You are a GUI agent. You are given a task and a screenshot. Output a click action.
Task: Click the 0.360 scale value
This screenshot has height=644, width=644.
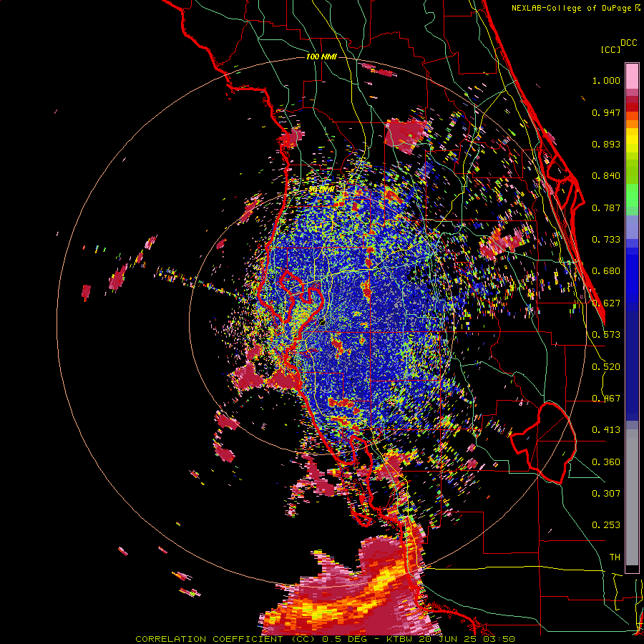606,462
